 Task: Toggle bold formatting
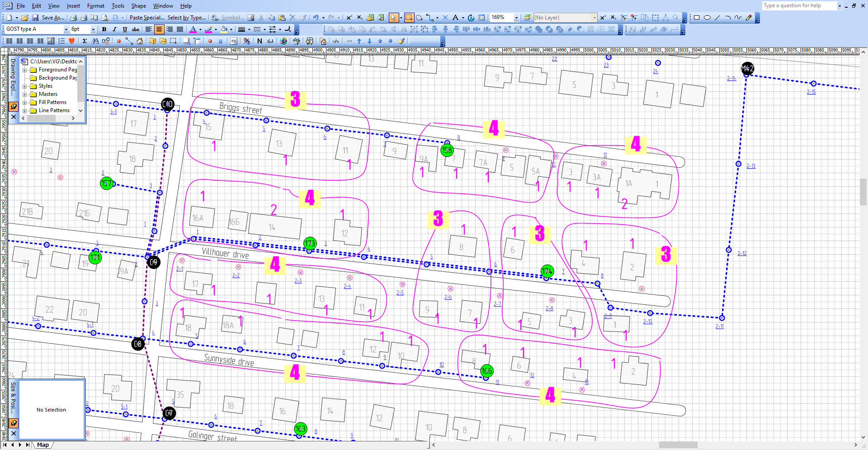(x=104, y=29)
